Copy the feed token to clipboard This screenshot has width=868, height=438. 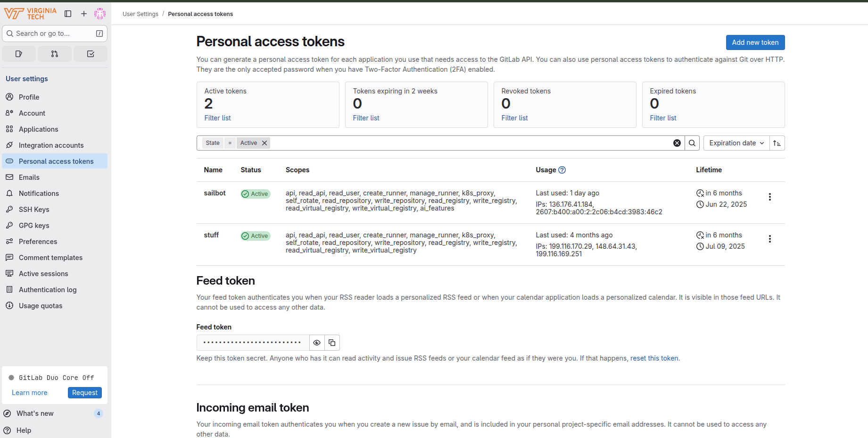pos(332,343)
